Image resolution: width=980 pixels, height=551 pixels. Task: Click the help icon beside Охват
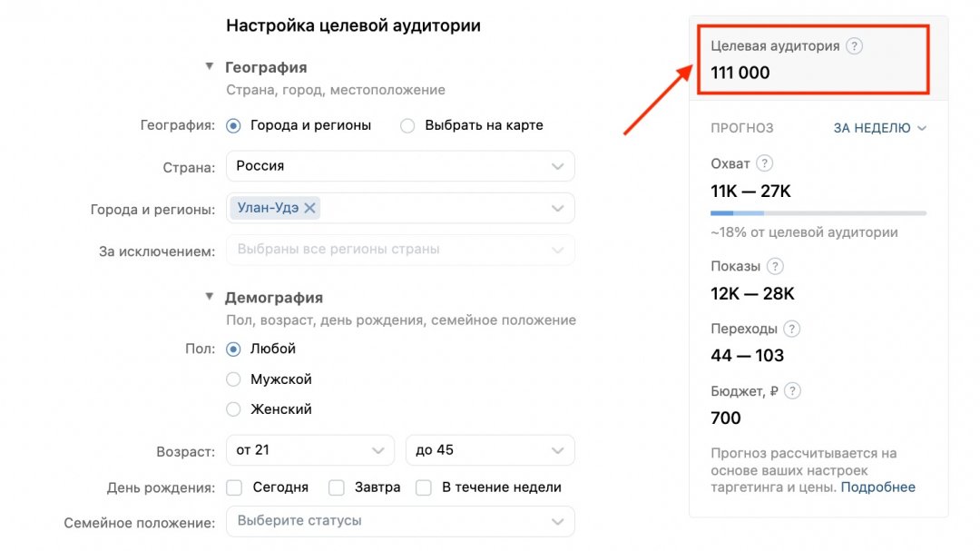click(x=764, y=163)
